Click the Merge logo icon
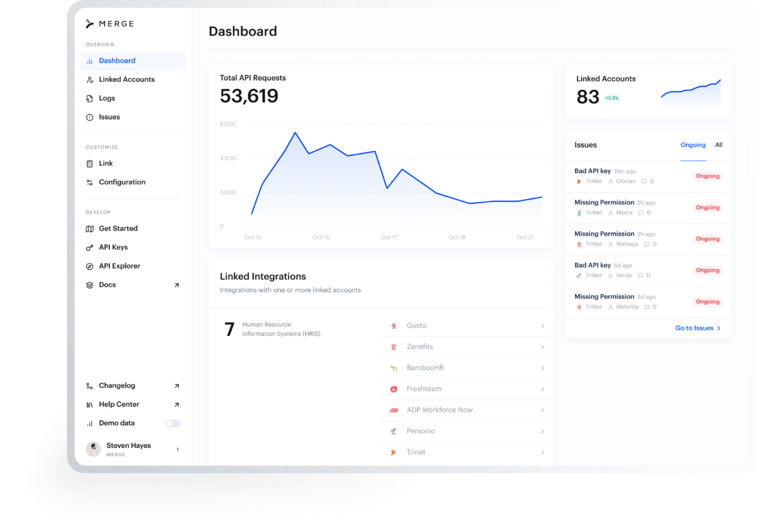The width and height of the screenshot is (757, 532). (89, 24)
